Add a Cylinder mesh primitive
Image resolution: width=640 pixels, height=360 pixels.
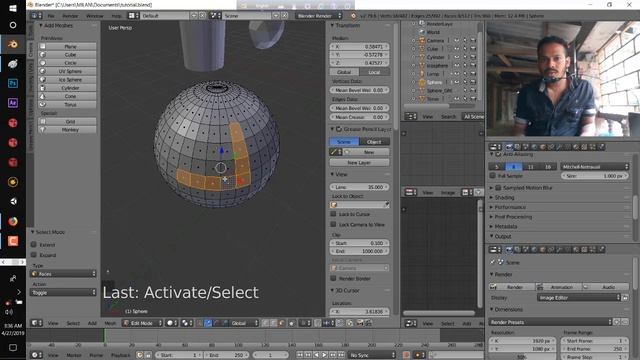point(67,88)
